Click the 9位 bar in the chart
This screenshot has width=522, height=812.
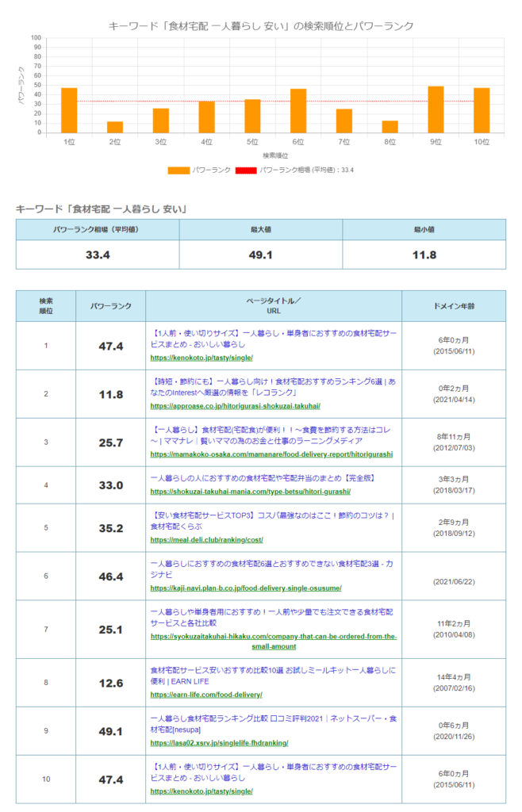pos(436,109)
